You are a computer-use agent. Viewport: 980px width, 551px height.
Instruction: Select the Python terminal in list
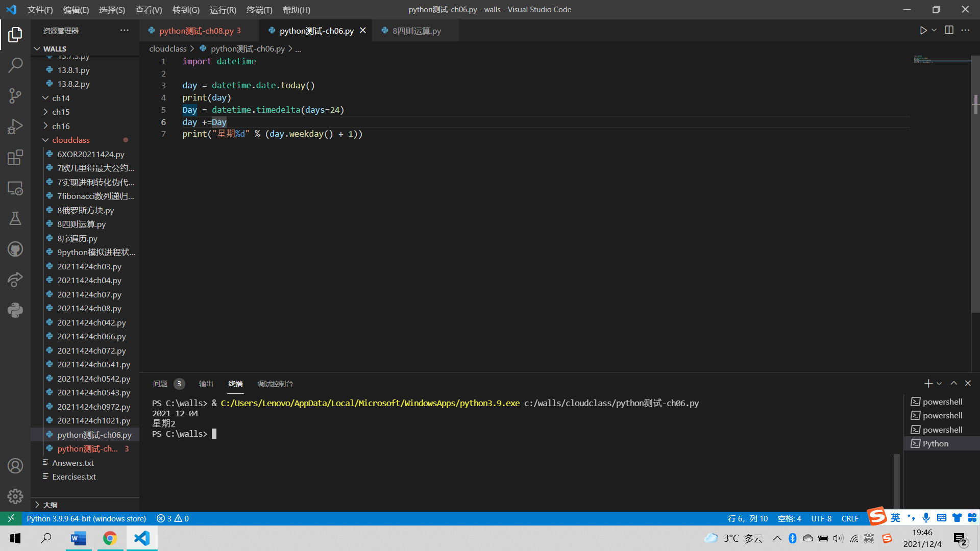(x=936, y=444)
